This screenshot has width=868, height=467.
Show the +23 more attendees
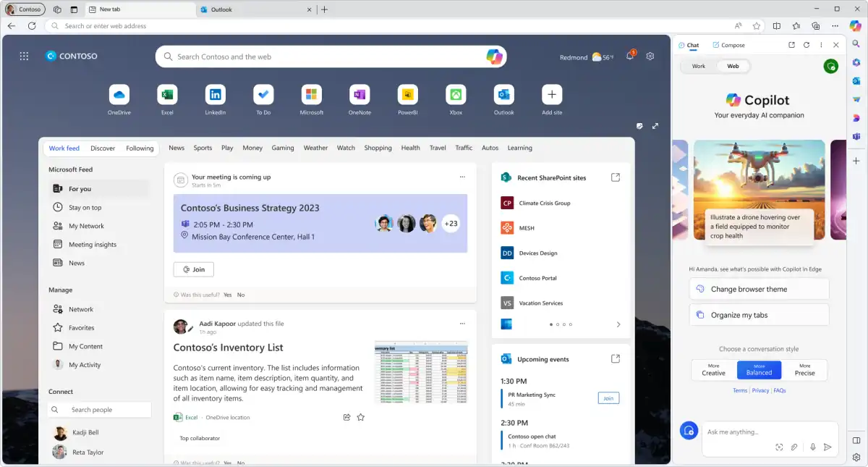451,223
